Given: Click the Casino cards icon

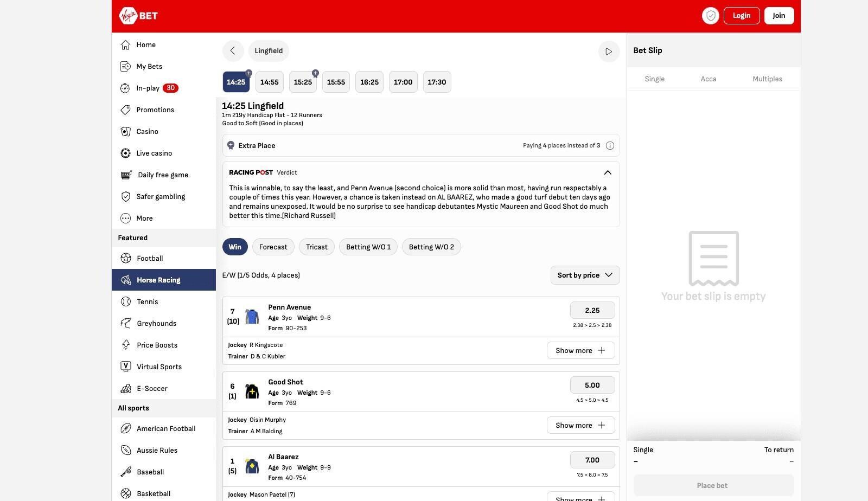Looking at the screenshot, I should point(125,131).
